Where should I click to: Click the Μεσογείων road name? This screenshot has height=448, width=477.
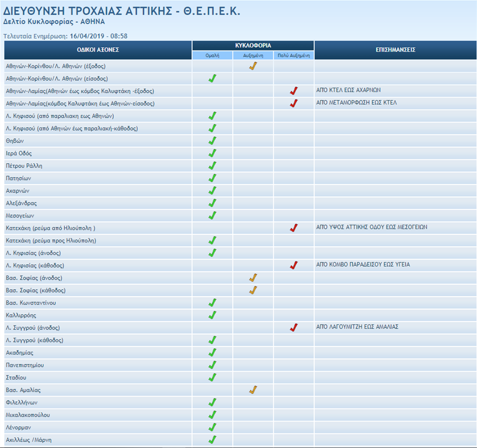(x=20, y=216)
